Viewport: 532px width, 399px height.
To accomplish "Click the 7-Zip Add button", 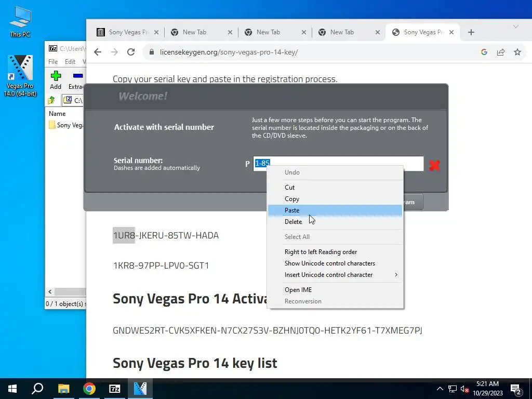I will point(56,81).
